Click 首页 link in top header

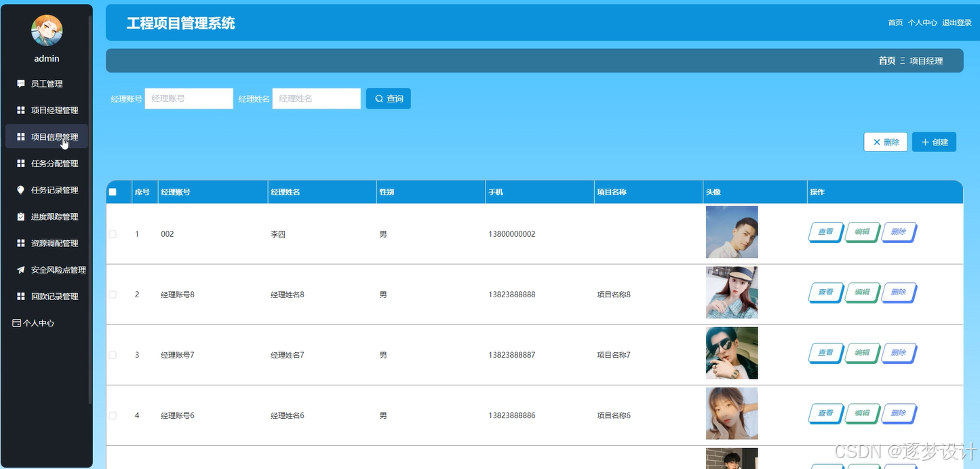tap(895, 22)
